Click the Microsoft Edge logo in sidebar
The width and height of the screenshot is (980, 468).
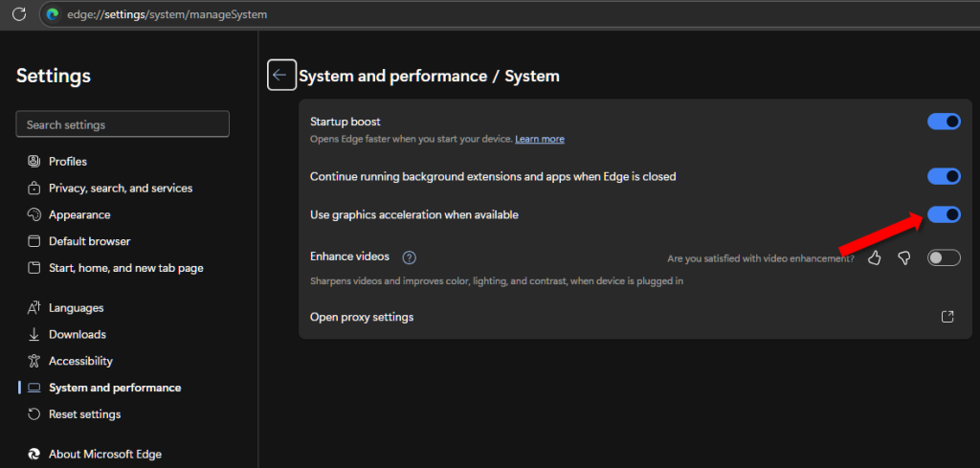tap(34, 454)
